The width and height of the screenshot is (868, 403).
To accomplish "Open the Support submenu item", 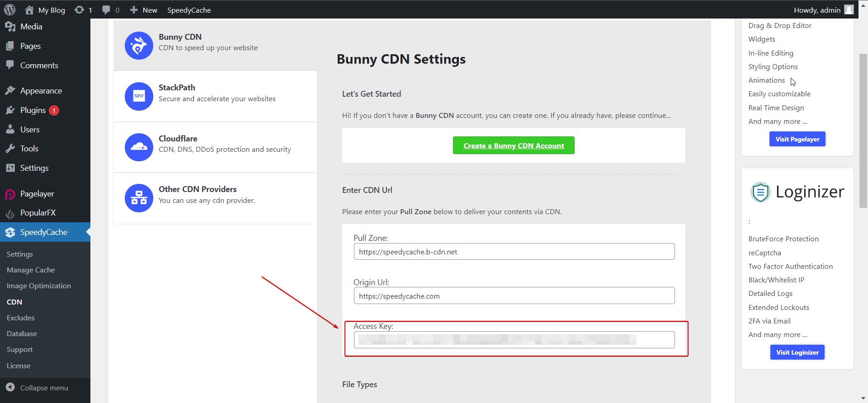I will [19, 349].
